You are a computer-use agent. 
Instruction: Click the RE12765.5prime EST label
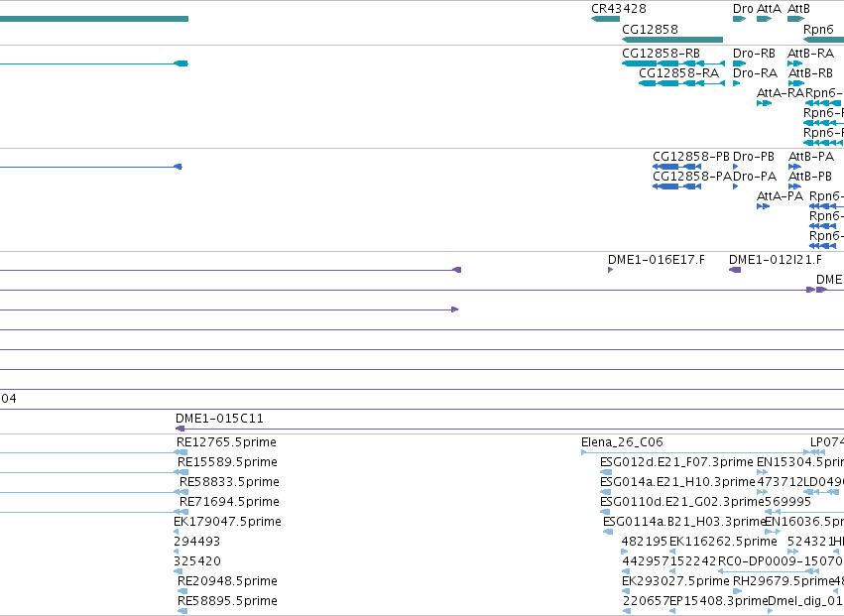pos(226,442)
